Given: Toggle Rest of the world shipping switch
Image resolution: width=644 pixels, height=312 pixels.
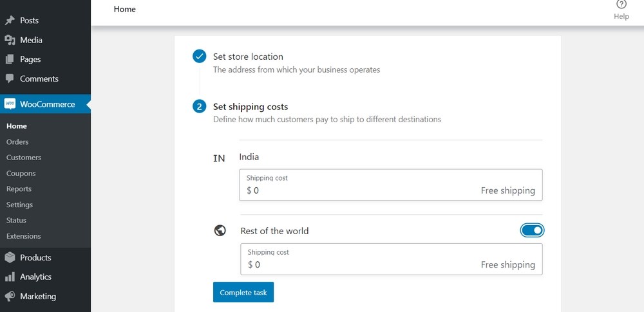Looking at the screenshot, I should [532, 230].
